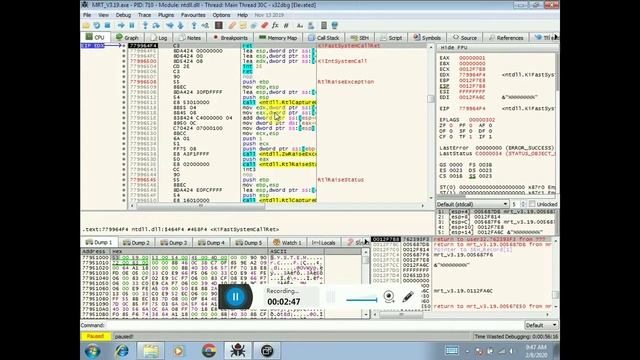Click the recorder webcam icon
This screenshot has width=640, height=360.
click(389, 297)
